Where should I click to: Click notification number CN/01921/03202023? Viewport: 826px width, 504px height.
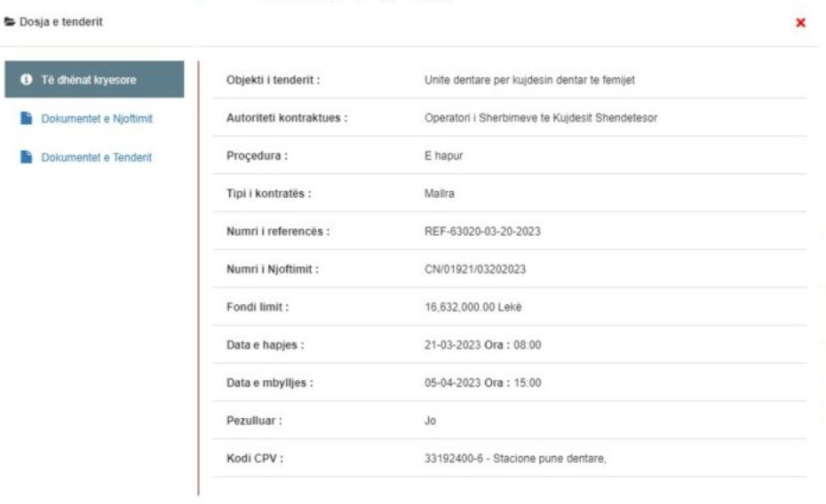476,270
